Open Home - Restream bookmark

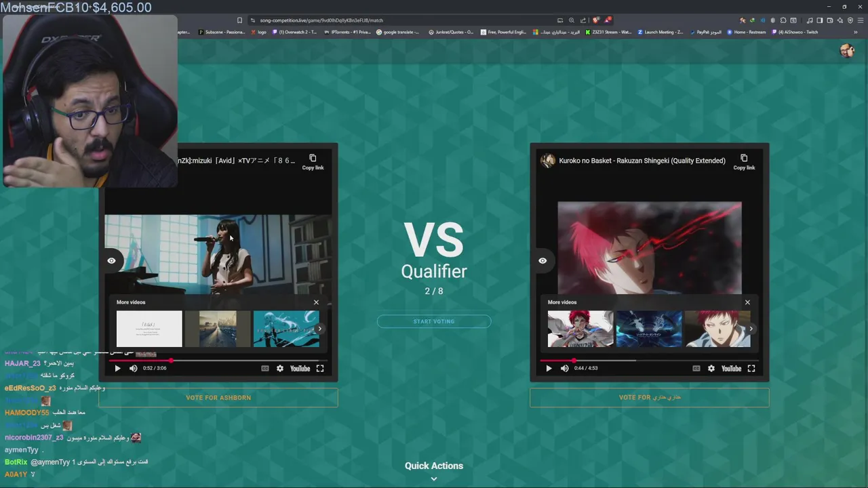click(x=747, y=32)
